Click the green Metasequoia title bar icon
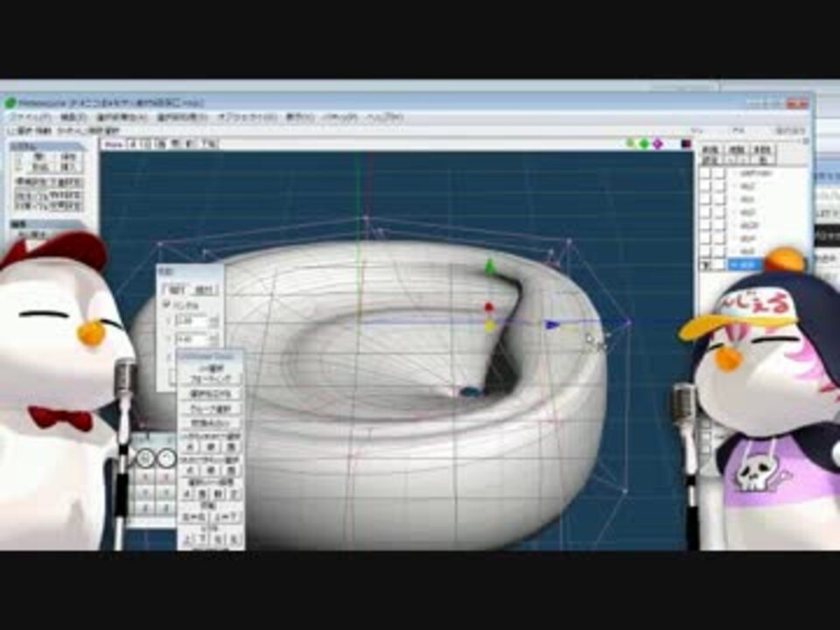Screen dimensions: 840x630 pos(10,102)
